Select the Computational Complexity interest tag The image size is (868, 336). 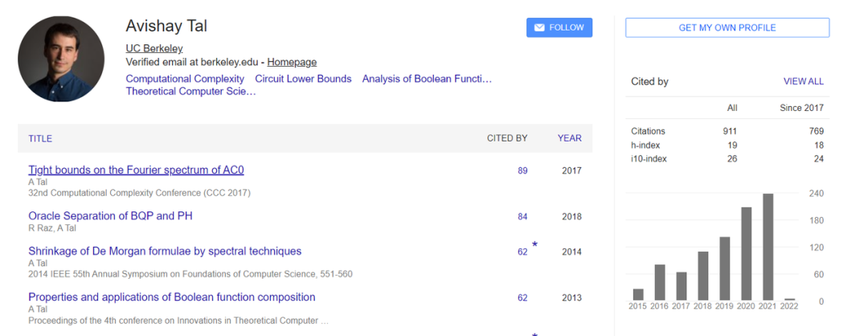click(x=185, y=79)
